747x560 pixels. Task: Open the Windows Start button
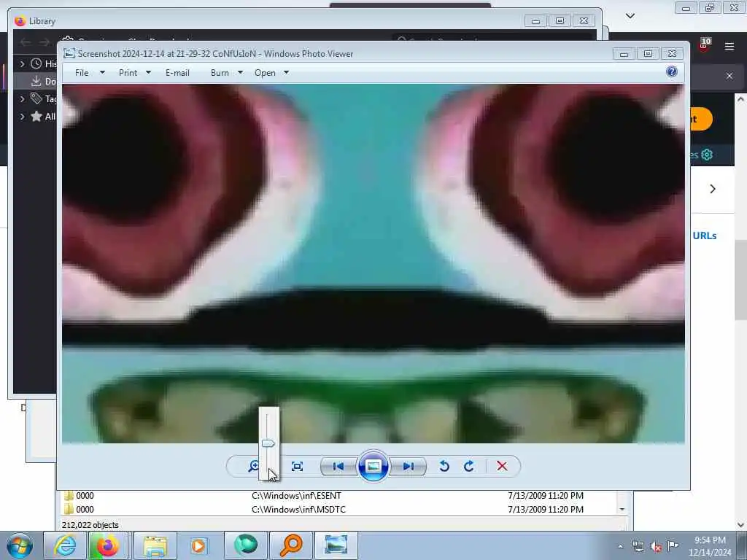point(20,545)
